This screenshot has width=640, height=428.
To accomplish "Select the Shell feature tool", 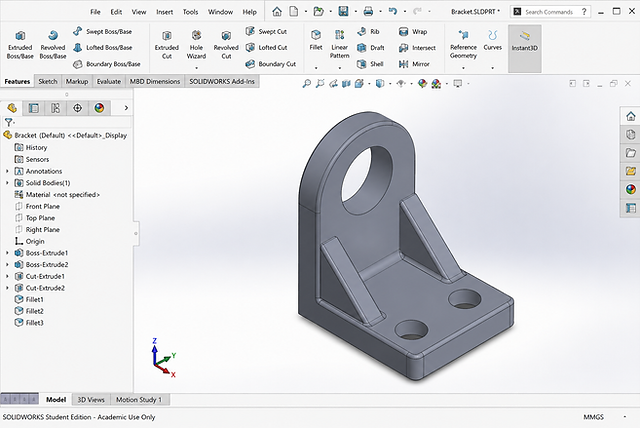I will (371, 64).
